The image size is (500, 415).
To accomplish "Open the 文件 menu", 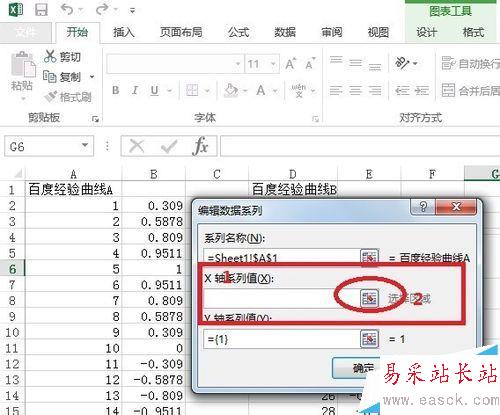I will point(26,32).
